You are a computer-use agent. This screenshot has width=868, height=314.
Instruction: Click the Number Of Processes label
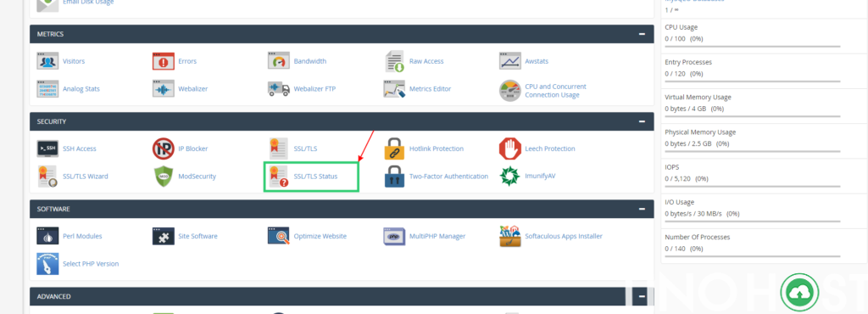698,237
